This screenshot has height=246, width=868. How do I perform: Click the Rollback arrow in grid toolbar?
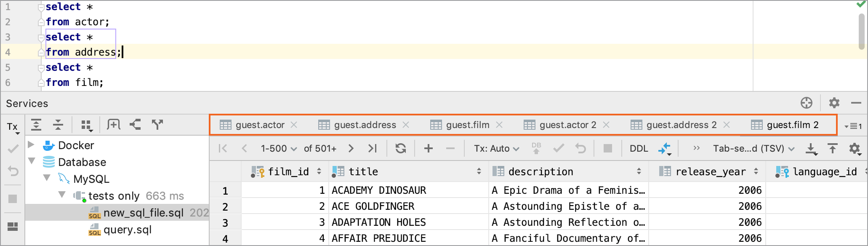click(581, 148)
